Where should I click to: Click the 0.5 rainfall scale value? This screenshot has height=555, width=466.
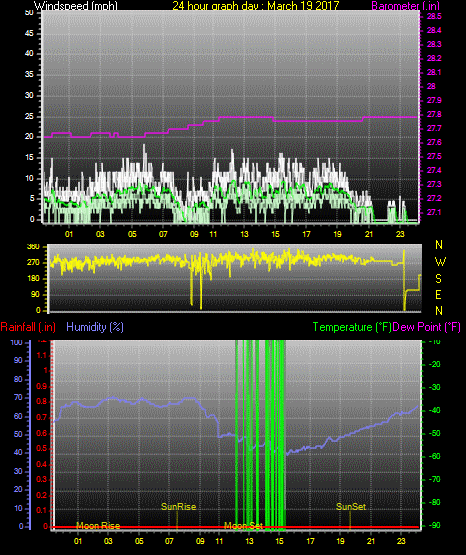coord(42,448)
